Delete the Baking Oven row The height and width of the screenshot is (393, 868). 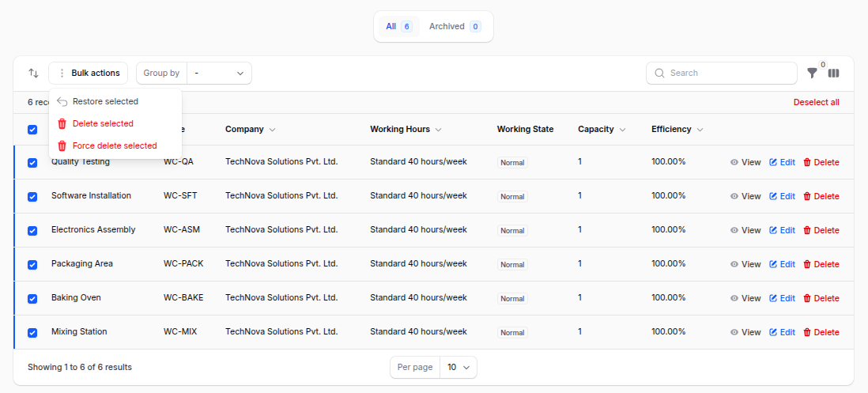821,298
